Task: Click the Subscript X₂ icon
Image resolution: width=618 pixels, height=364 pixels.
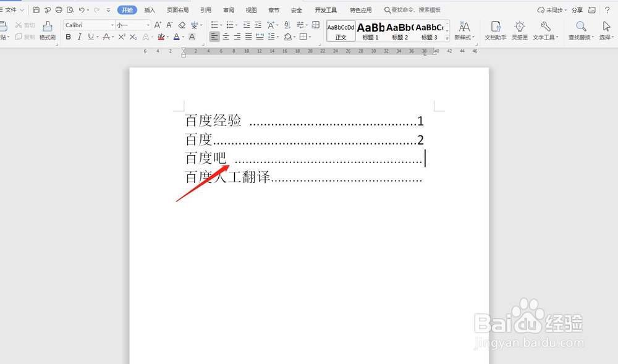Action: pyautogui.click(x=133, y=36)
